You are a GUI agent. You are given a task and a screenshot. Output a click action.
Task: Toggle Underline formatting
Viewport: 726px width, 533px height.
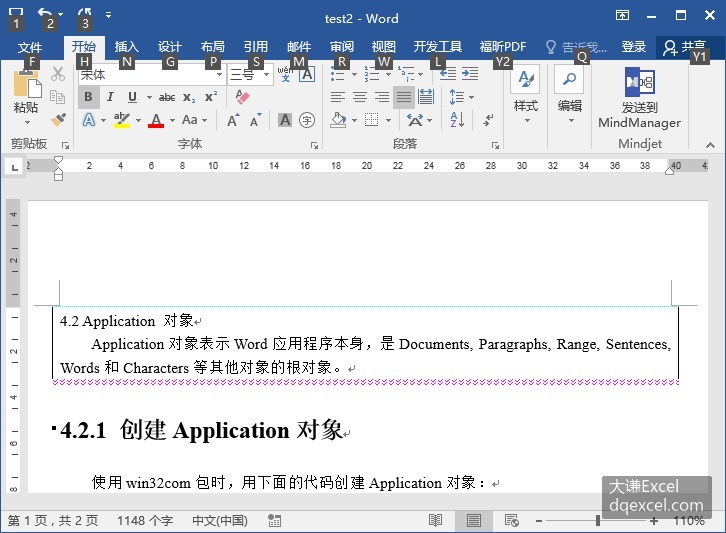(132, 97)
